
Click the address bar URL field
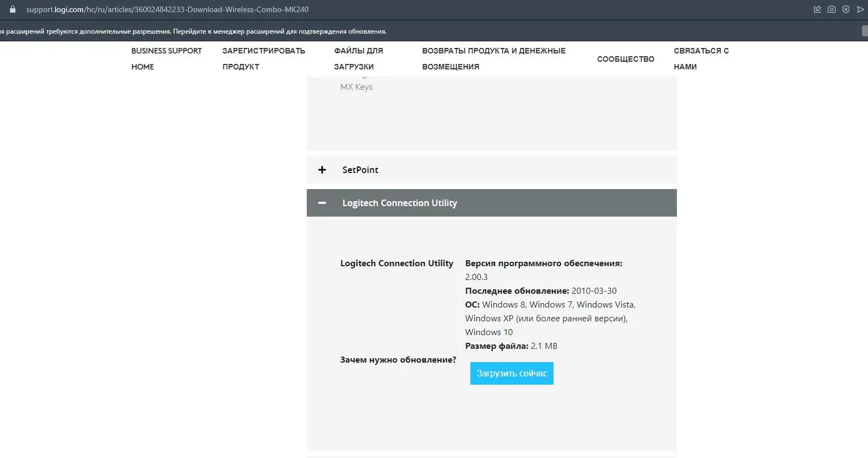[167, 9]
